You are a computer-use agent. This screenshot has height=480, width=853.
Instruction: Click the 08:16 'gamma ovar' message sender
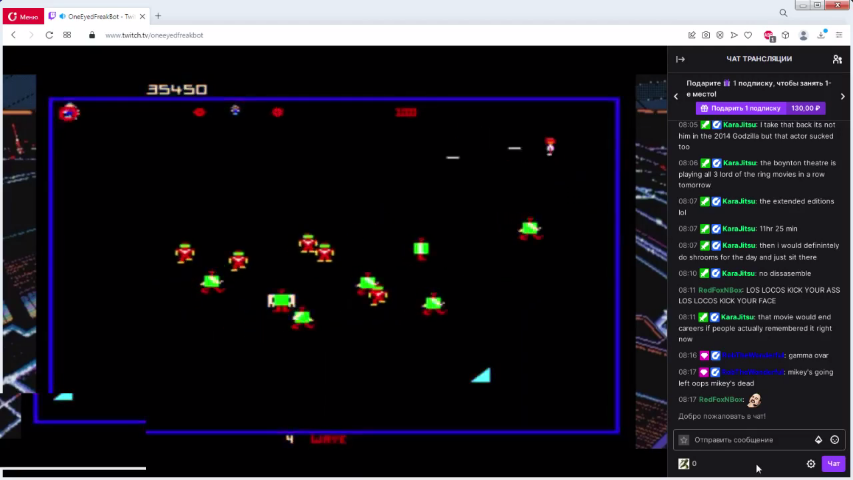[x=753, y=355]
